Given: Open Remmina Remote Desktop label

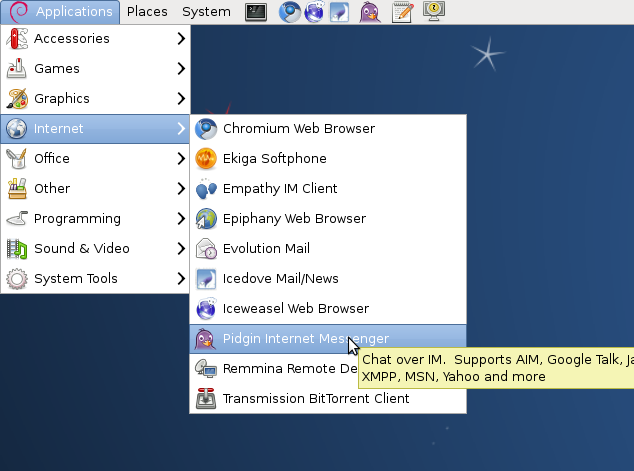Looking at the screenshot, I should click(290, 368).
